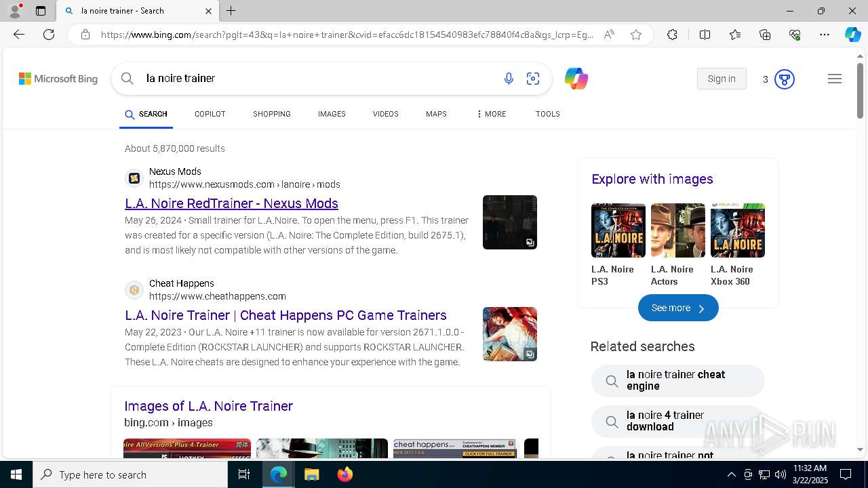868x488 pixels.
Task: Open L.A. Noire Trainer Cheat Happens link
Action: point(285,315)
